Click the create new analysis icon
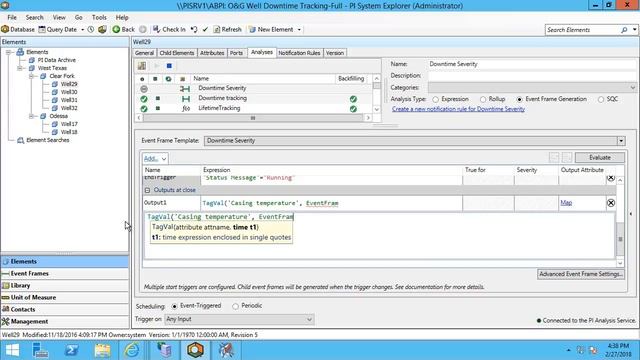 click(142, 66)
